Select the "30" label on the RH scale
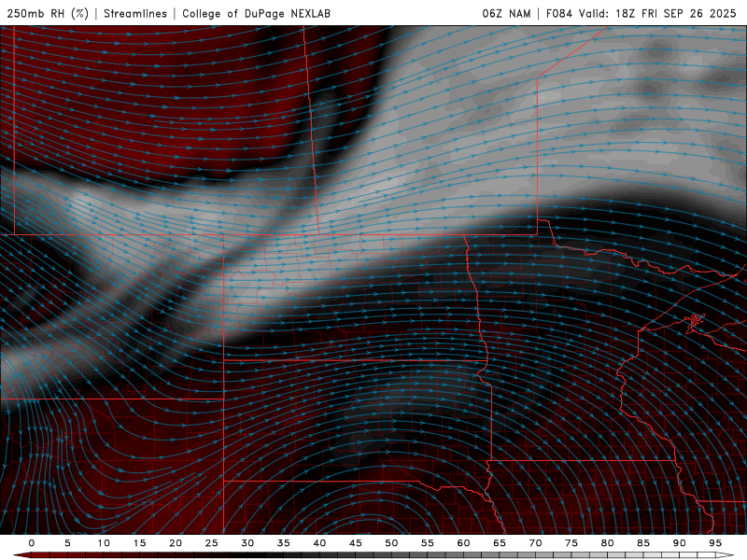The height and width of the screenshot is (560, 747). click(247, 543)
